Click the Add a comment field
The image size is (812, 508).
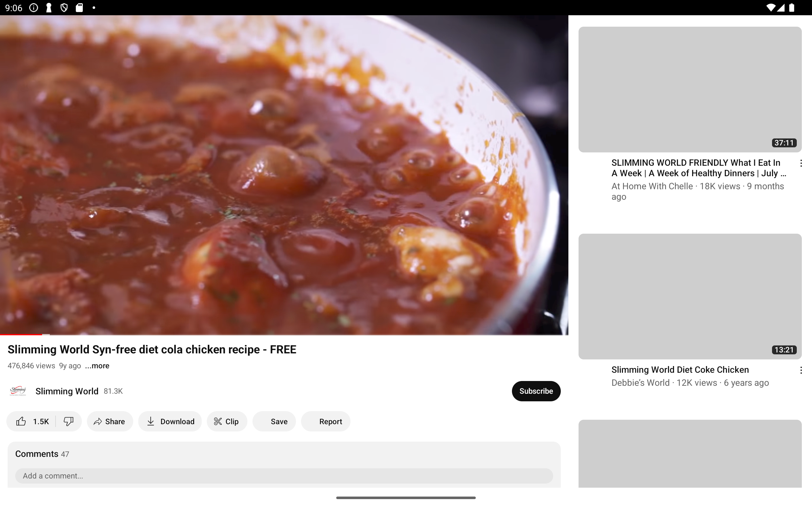tap(284, 476)
